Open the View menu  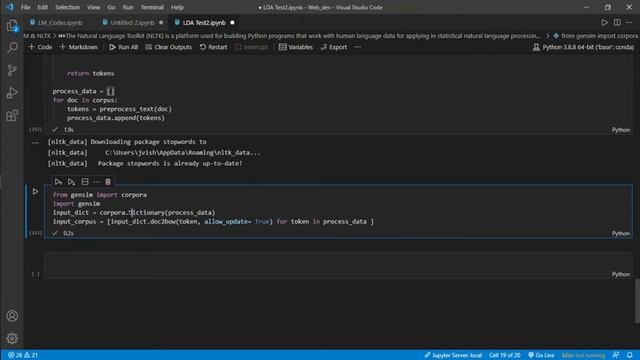click(x=93, y=7)
